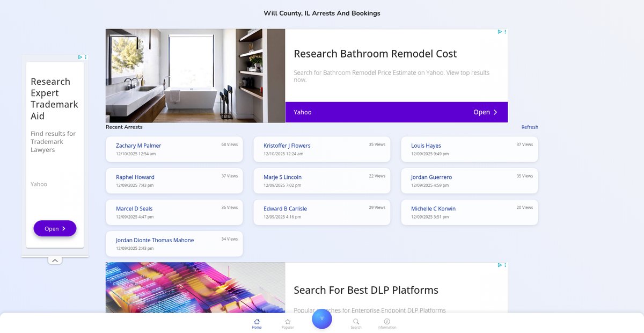This screenshot has height=333, width=644.
Task: Open the Popular star icon
Action: pyautogui.click(x=288, y=322)
